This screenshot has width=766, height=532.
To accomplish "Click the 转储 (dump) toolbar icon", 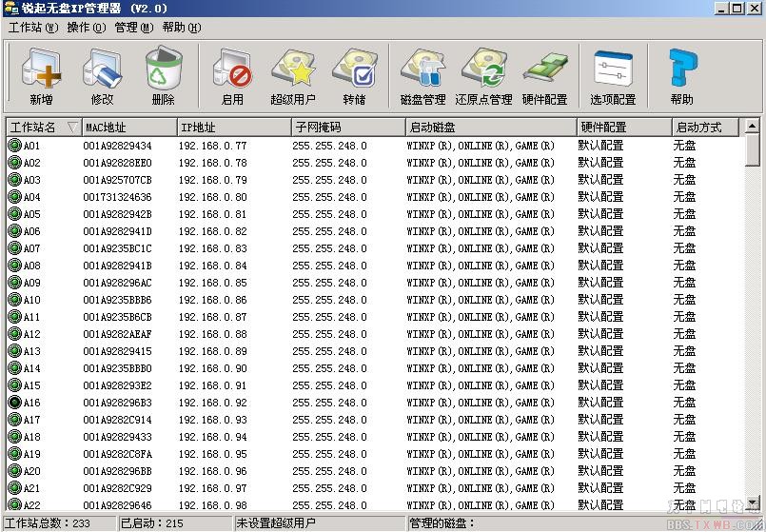I will (x=354, y=69).
